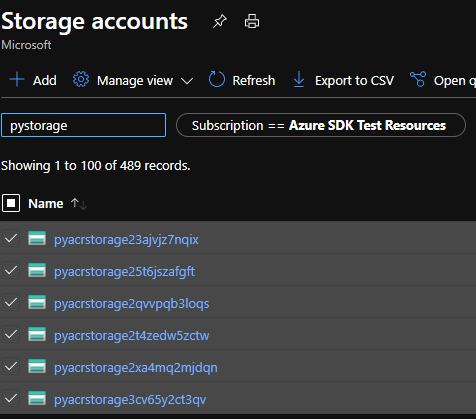Uncheck pyacrstorage2xa4mq2mjdqn row checkbox
This screenshot has height=419, width=476.
point(11,366)
